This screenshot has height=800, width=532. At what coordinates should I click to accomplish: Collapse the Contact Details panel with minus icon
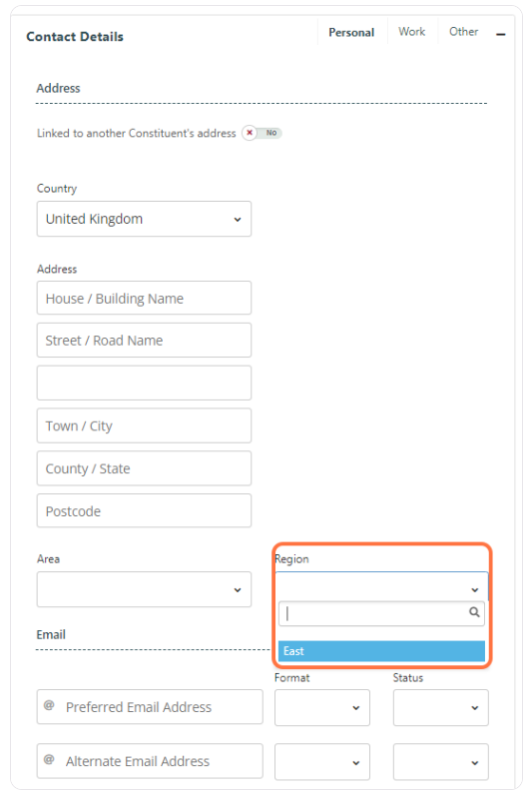[x=500, y=34]
